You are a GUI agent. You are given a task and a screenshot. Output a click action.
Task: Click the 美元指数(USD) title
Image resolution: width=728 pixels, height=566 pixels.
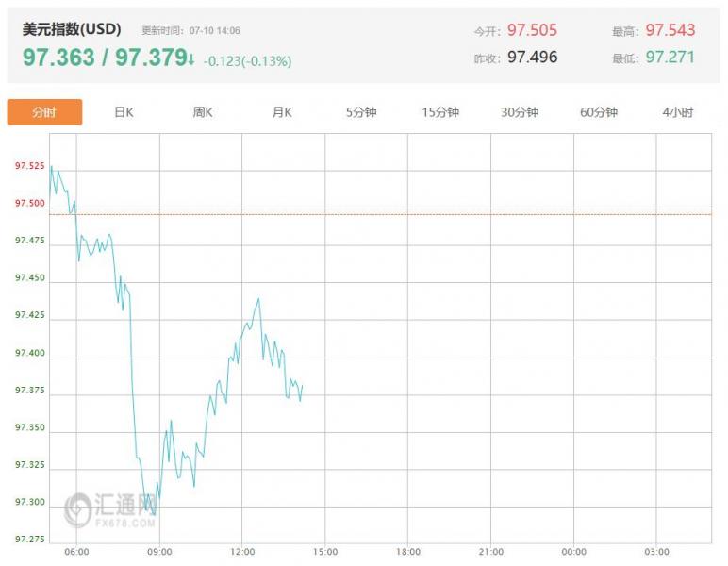tap(72, 30)
